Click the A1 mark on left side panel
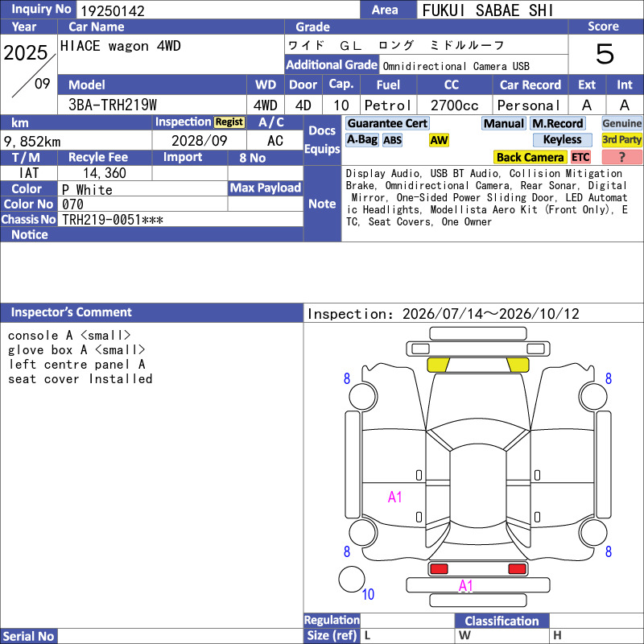The height and width of the screenshot is (644, 644). [x=394, y=497]
